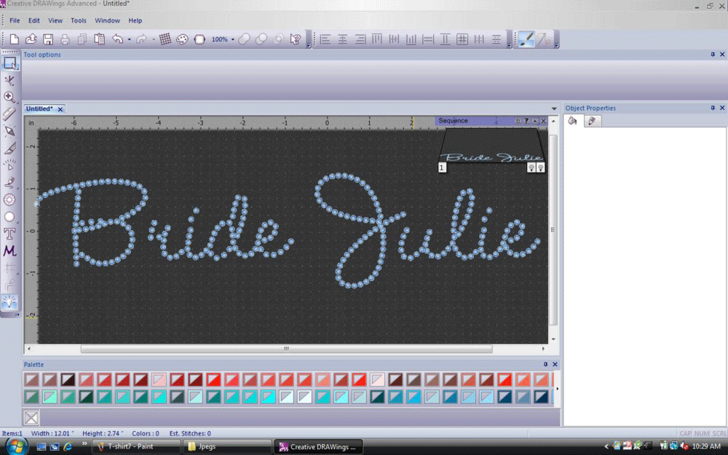Open the Tools menu
The image size is (728, 455).
coord(78,20)
